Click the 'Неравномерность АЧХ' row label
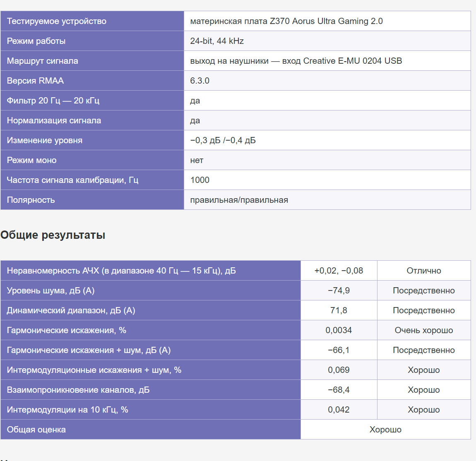 pyautogui.click(x=121, y=270)
